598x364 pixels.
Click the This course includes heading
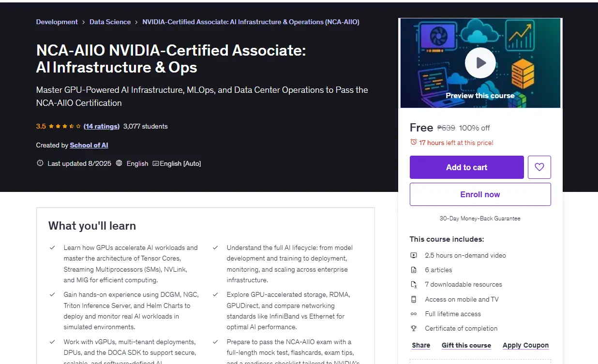click(x=447, y=239)
